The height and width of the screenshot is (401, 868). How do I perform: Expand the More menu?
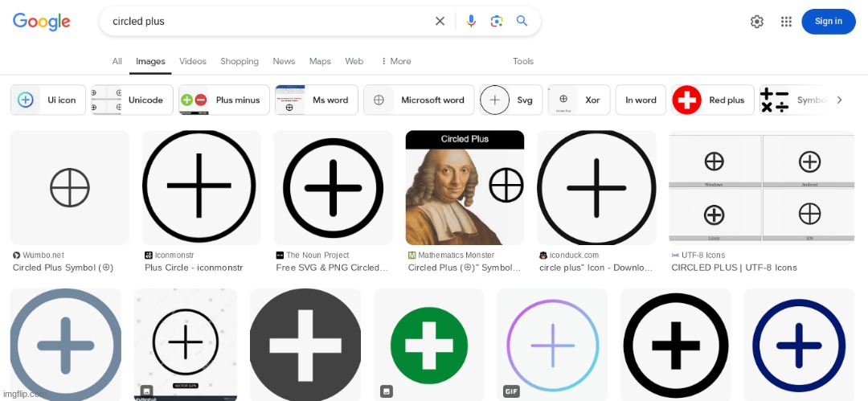coord(395,62)
